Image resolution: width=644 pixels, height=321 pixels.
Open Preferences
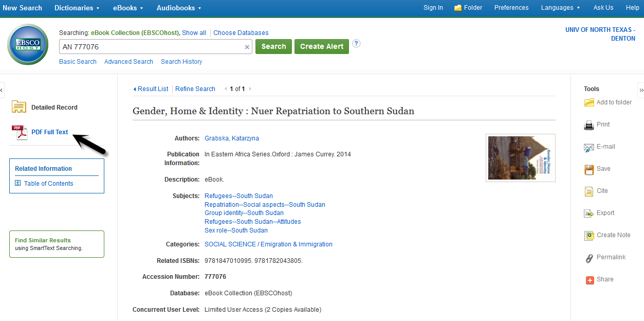(511, 8)
